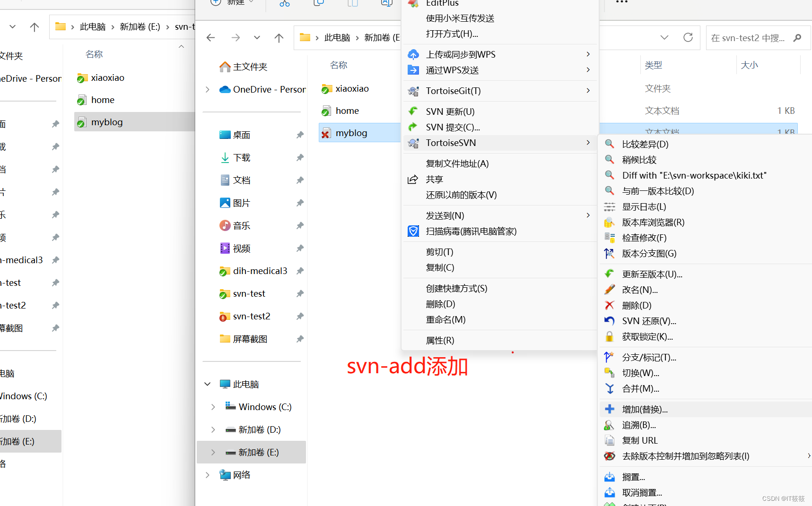Open the 屏幕截图 pinned folder
The height and width of the screenshot is (506, 812).
click(x=250, y=339)
